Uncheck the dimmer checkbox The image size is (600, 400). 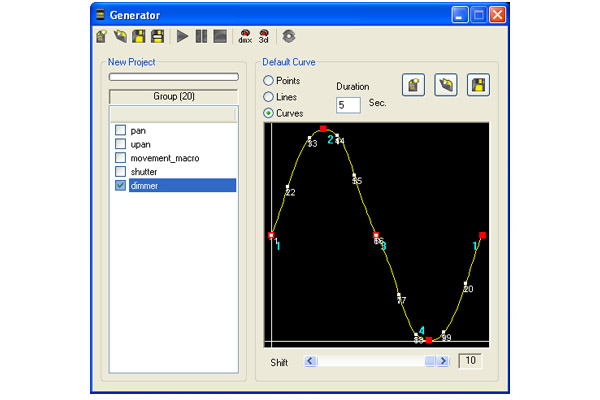coord(121,185)
